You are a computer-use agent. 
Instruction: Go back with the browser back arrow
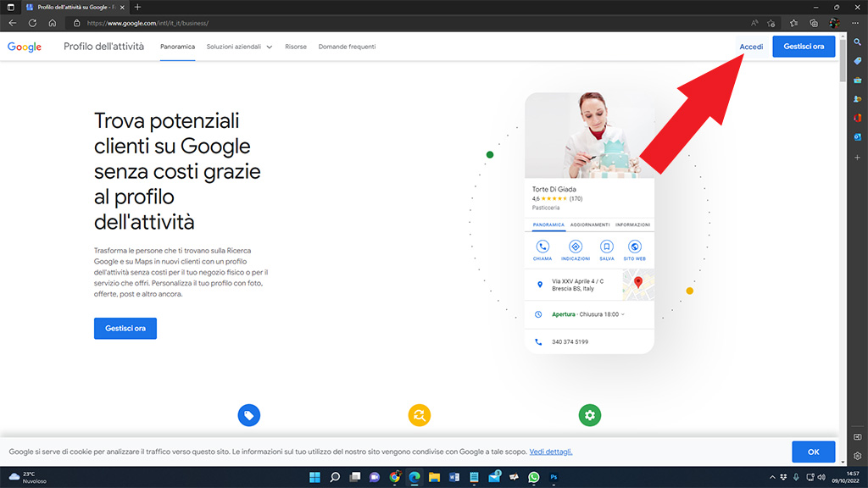[12, 23]
